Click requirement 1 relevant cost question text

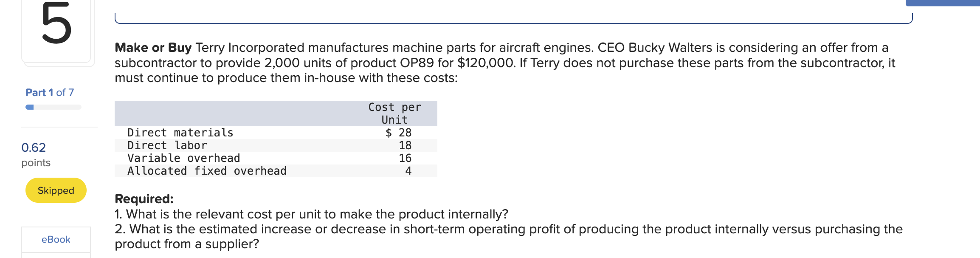pos(310,214)
